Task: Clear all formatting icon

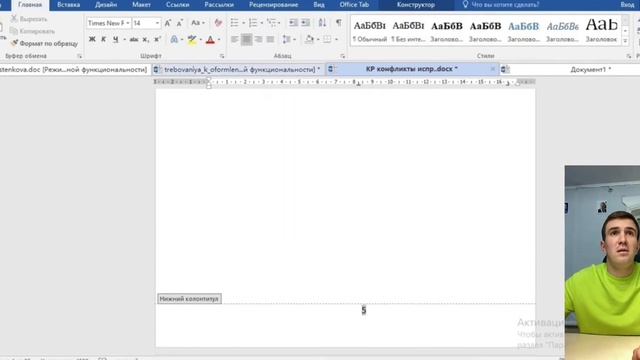Action: click(x=218, y=23)
